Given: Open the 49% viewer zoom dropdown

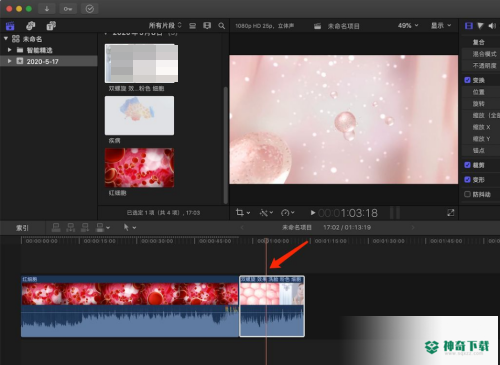Looking at the screenshot, I should [x=408, y=26].
